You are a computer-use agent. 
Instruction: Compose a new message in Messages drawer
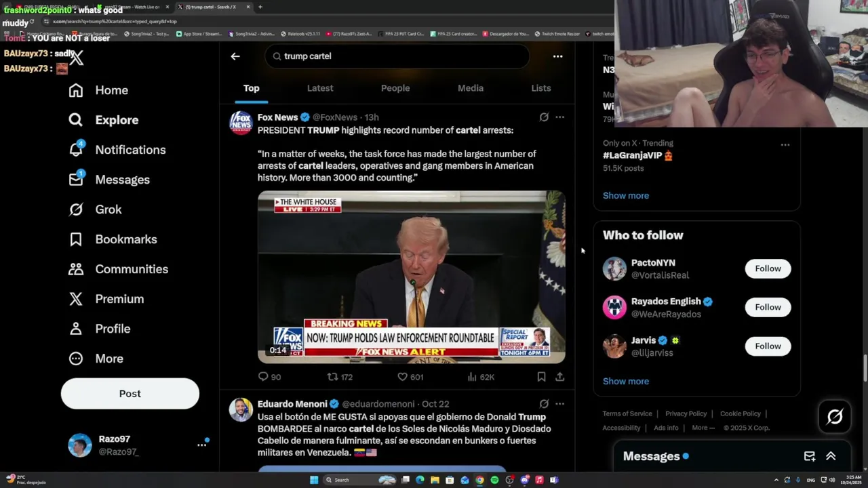(810, 456)
